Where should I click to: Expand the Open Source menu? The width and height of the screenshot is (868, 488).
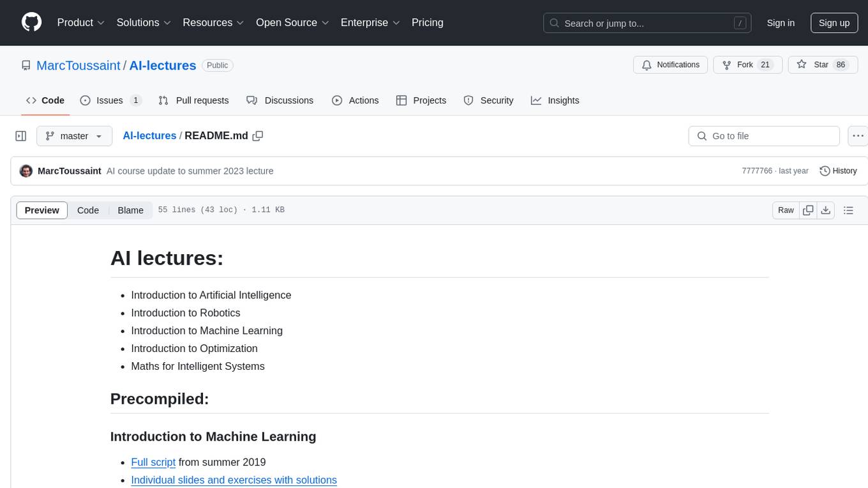point(293,22)
